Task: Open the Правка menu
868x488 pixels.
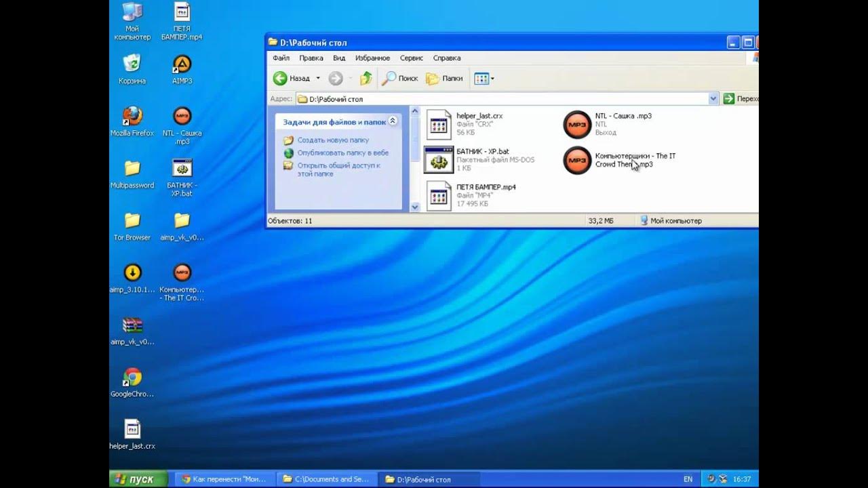Action: tap(311, 58)
